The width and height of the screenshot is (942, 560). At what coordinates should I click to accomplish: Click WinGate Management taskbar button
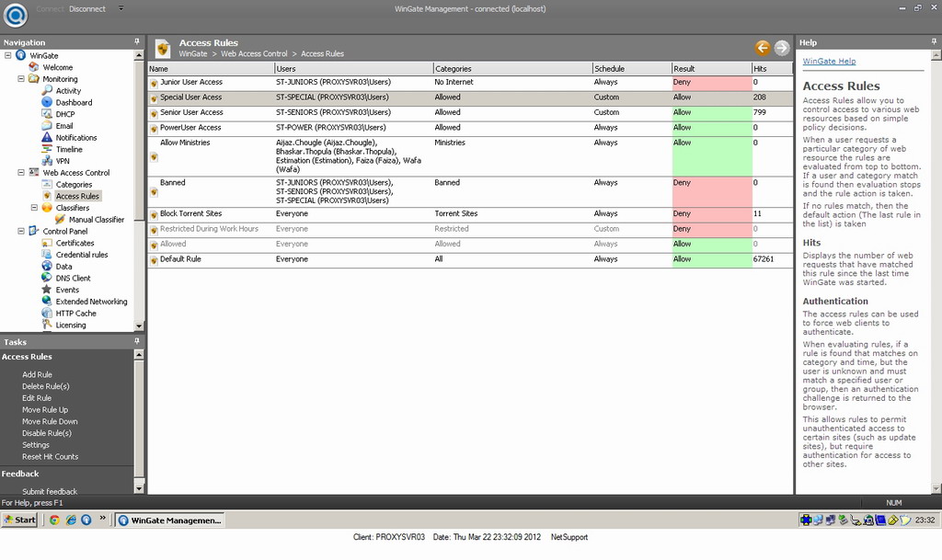[170, 520]
